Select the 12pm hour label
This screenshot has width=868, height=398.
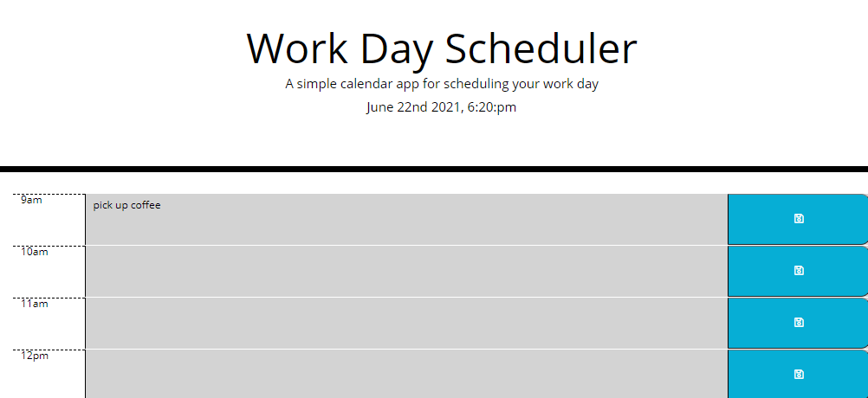point(35,356)
